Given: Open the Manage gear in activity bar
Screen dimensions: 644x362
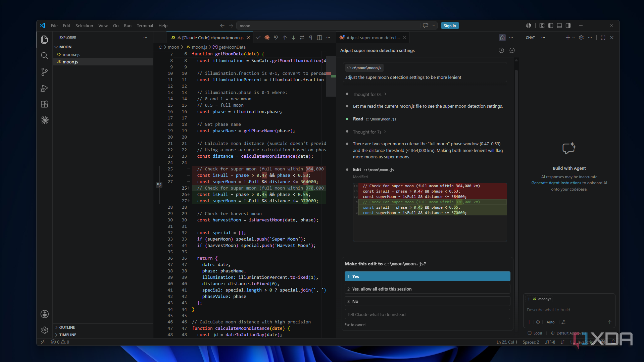Looking at the screenshot, I should click(x=44, y=330).
